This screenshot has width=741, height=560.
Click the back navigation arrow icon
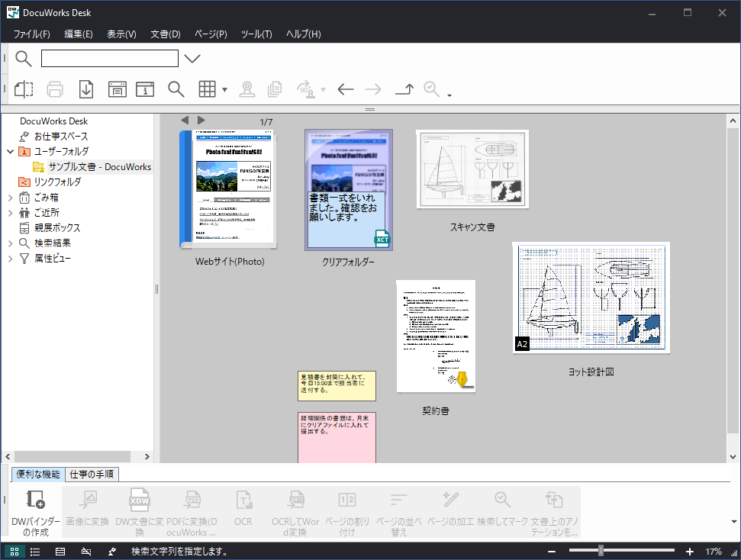click(344, 89)
